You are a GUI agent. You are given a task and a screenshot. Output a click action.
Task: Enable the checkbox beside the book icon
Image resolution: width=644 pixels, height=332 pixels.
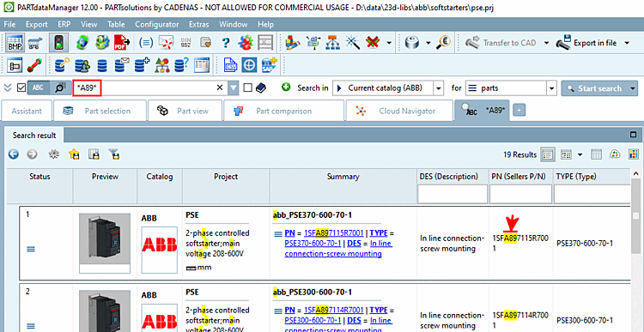(x=247, y=88)
